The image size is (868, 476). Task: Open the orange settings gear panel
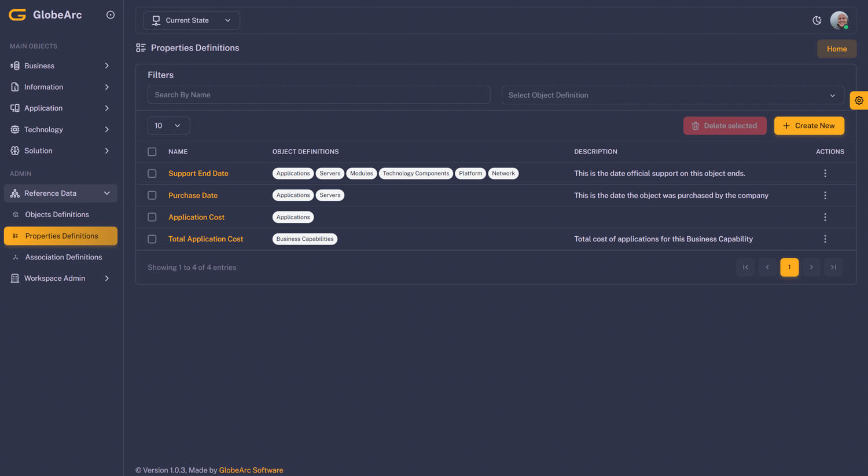859,100
